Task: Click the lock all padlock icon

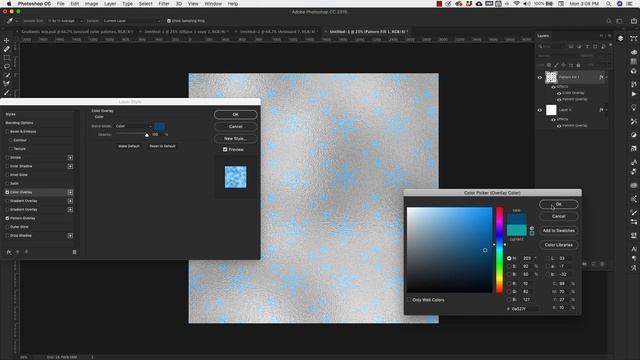Action: pyautogui.click(x=578, y=65)
